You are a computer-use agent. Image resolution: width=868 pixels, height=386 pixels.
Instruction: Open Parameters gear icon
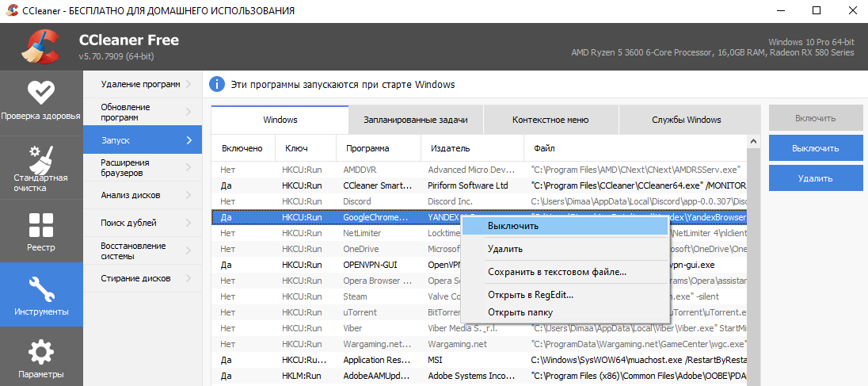(40, 353)
